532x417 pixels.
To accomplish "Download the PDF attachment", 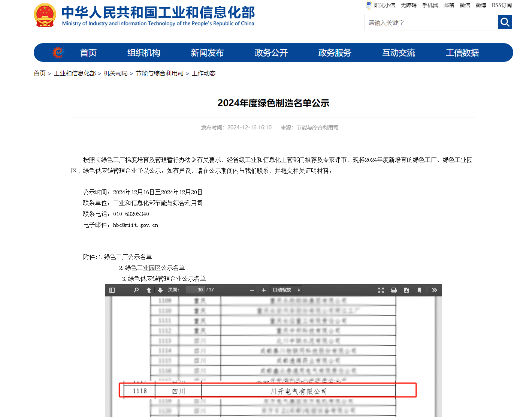I will (406, 290).
